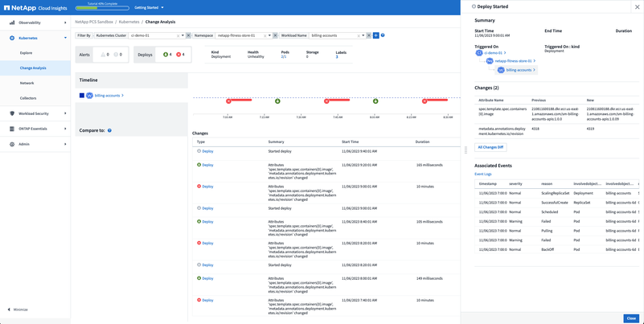Click the blue billing-accounts color swatch in Timeline
Viewport: 644px width, 324px height.
click(x=82, y=96)
